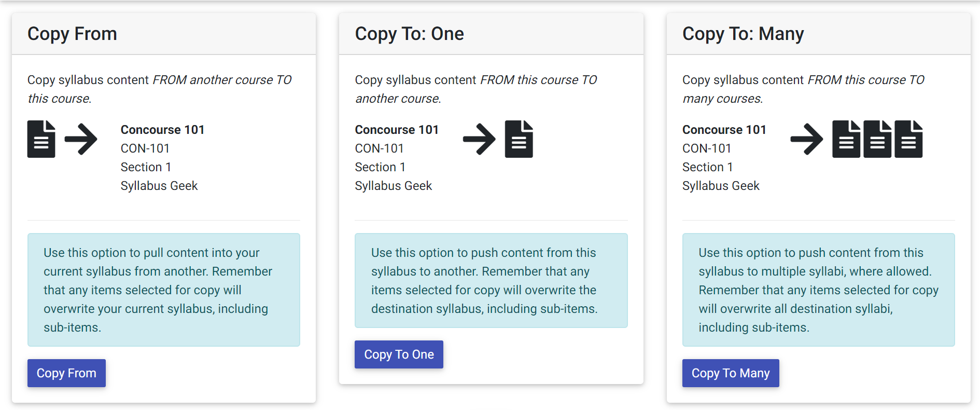Click Concourse 101 title in Copy To: Many card

(724, 130)
